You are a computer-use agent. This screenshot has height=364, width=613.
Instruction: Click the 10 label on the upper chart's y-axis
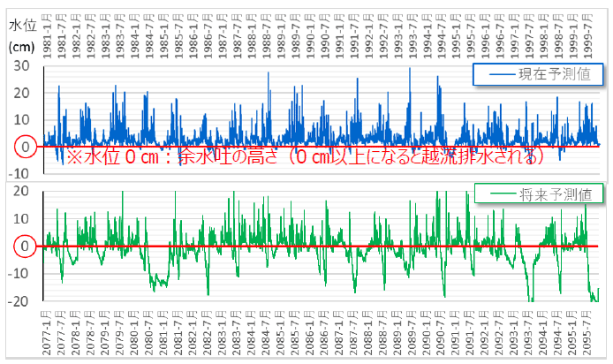coord(23,120)
